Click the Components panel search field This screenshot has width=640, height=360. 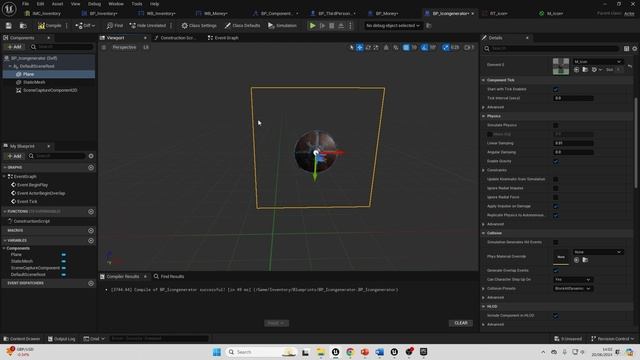pyautogui.click(x=62, y=47)
